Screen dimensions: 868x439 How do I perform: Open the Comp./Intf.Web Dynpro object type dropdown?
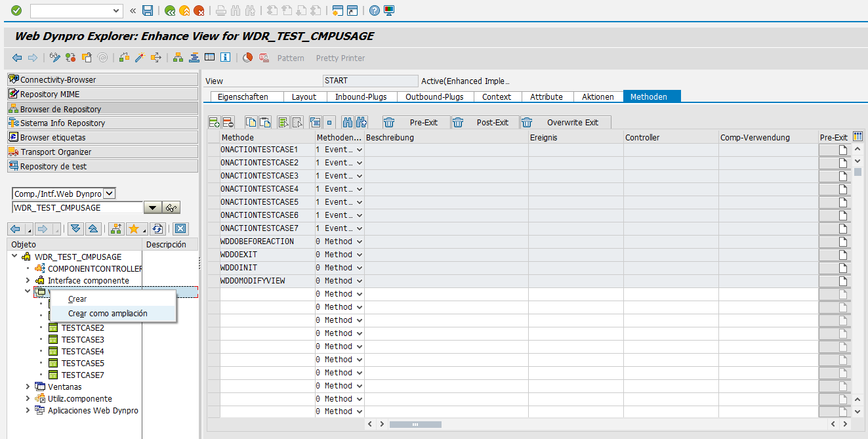110,194
